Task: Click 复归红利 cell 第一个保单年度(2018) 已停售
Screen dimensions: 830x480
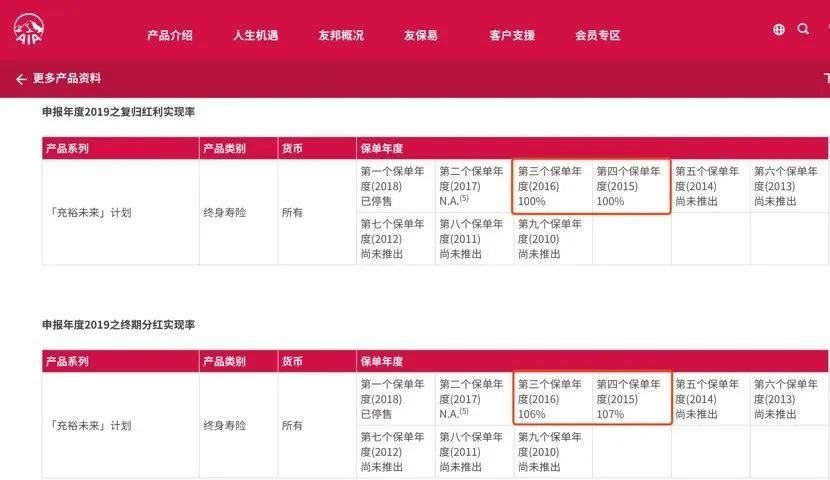Action: (396, 186)
